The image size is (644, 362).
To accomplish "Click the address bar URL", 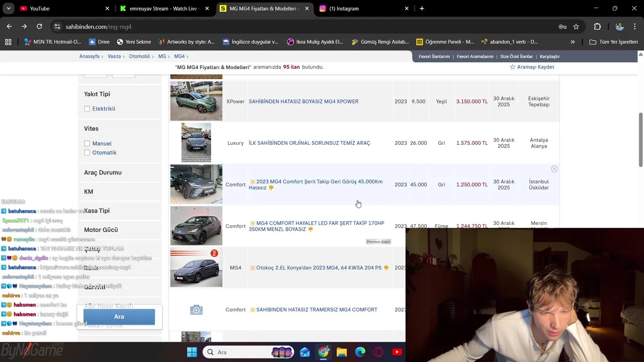I will click(x=99, y=27).
